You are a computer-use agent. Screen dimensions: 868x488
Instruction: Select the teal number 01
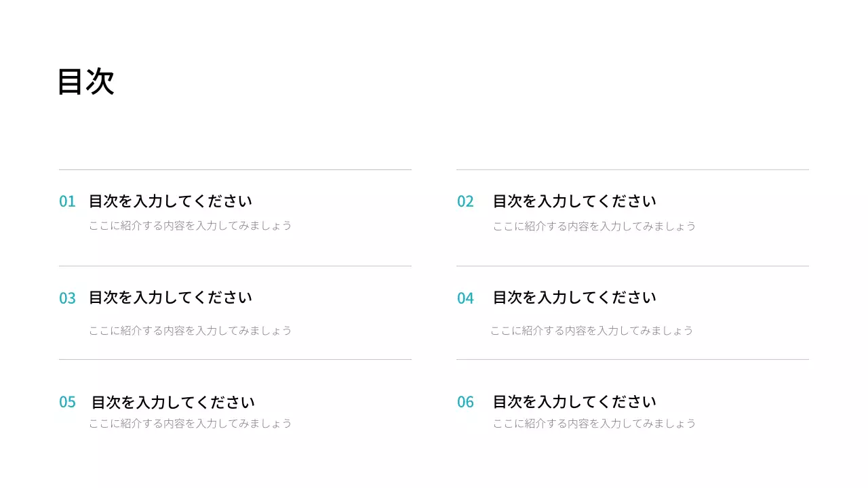pyautogui.click(x=67, y=201)
